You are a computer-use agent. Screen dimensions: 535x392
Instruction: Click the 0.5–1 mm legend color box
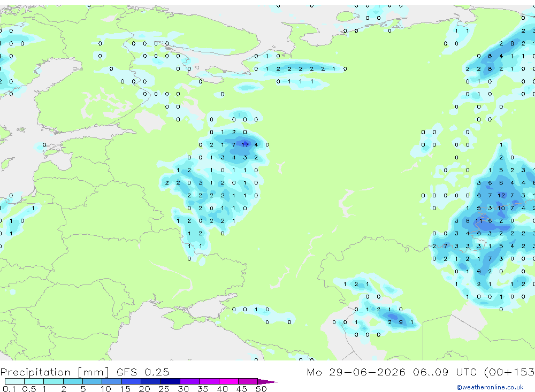click(x=34, y=381)
